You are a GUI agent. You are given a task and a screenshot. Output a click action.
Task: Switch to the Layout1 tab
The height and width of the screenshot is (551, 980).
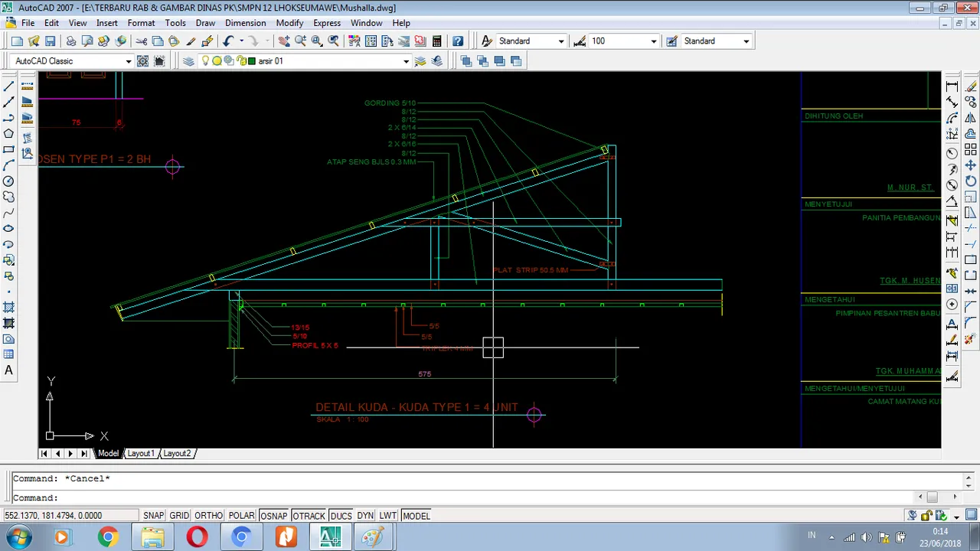tap(141, 453)
